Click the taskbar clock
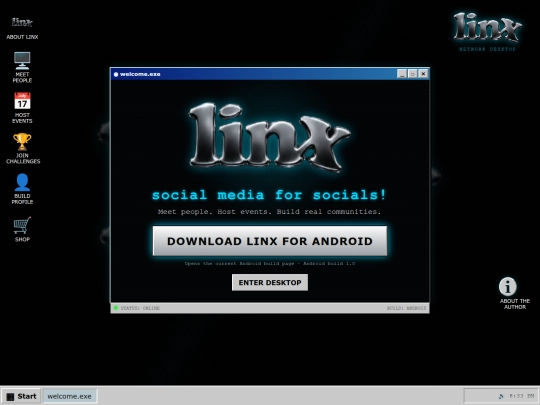The image size is (540, 405). tap(522, 396)
